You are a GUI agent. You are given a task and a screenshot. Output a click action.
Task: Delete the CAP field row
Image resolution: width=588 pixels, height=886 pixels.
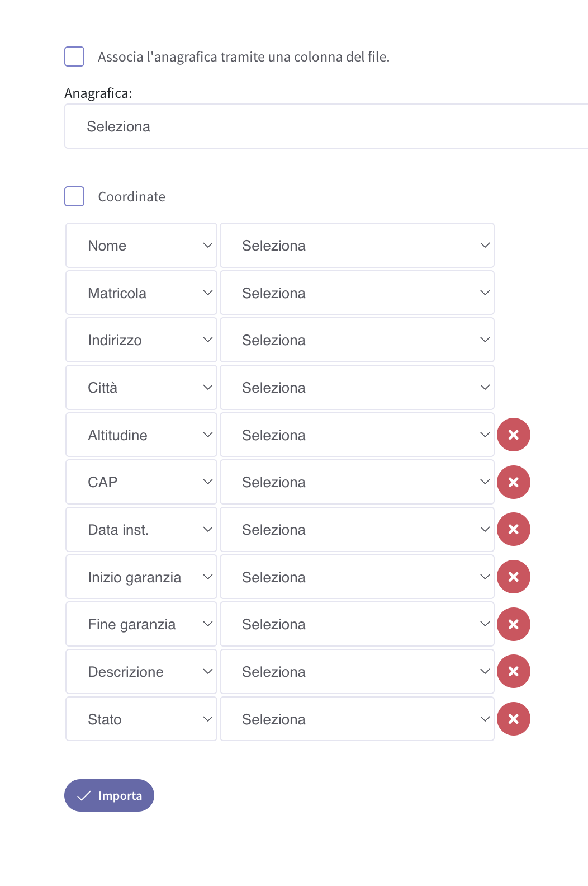(x=514, y=482)
